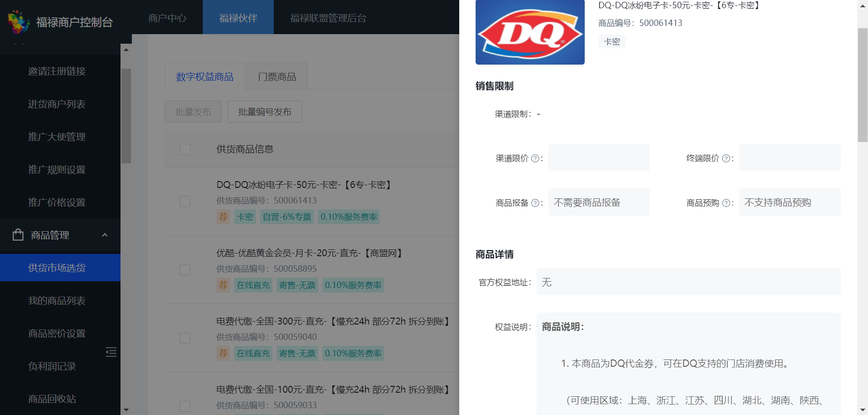Click product title 电费代缴-全国-100元-直充
Image resolution: width=868 pixels, height=415 pixels.
point(334,390)
